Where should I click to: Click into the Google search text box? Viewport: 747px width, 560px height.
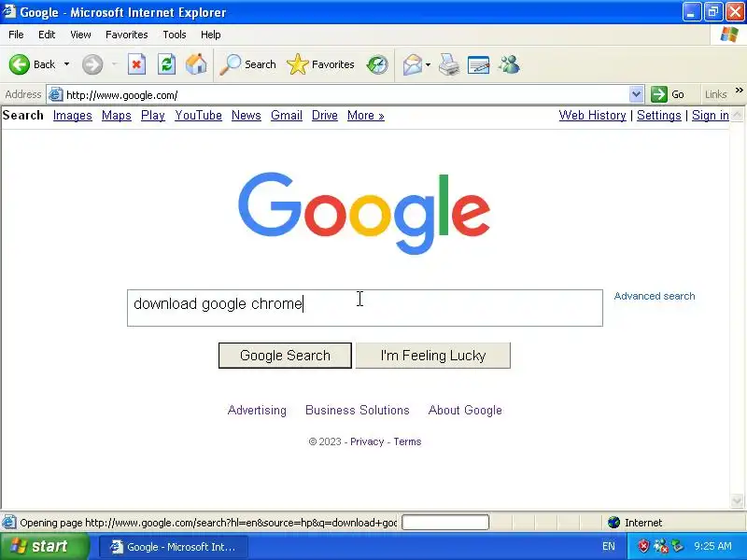point(365,308)
